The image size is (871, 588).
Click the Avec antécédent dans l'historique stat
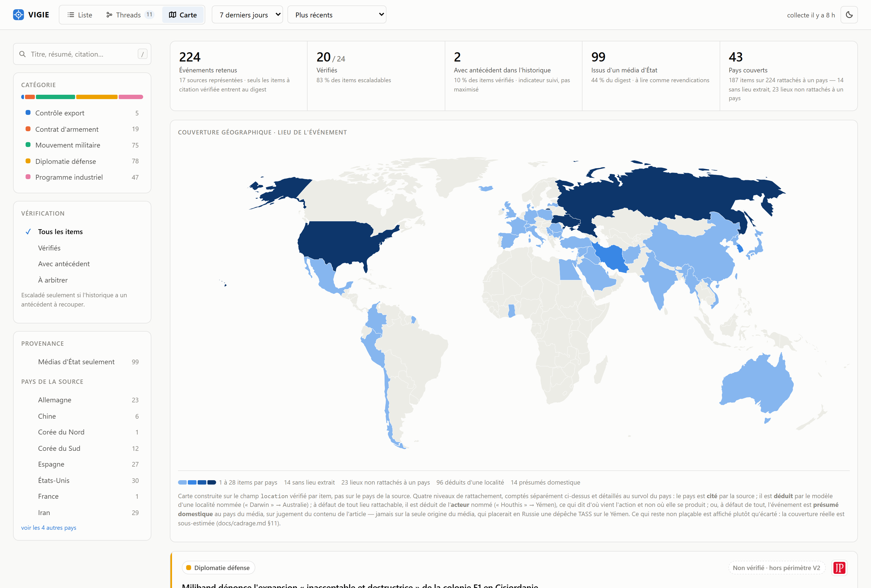tap(513, 76)
